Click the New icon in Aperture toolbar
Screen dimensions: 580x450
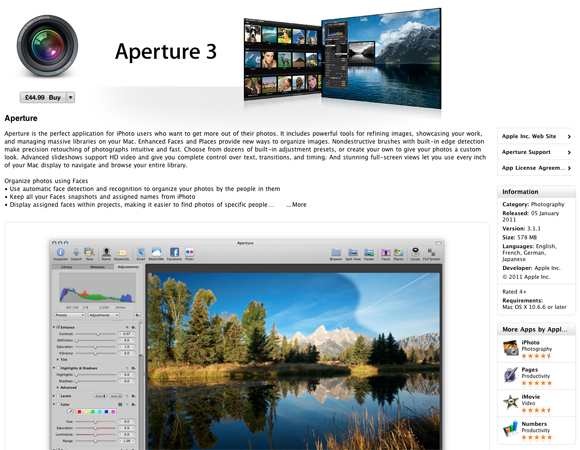click(89, 252)
